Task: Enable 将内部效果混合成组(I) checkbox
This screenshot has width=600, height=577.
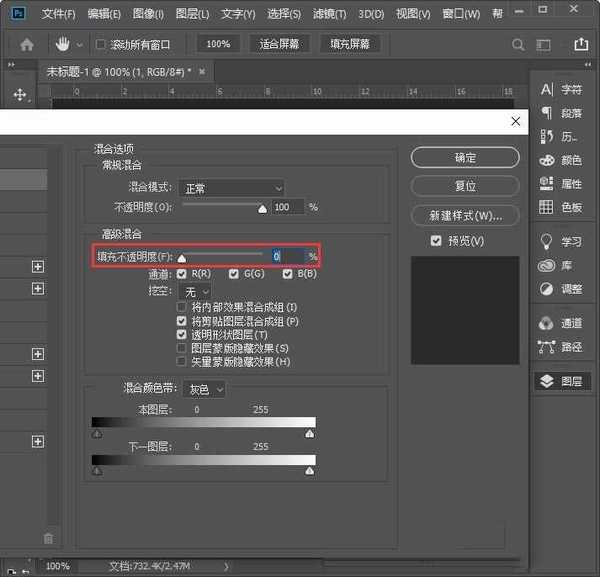Action: tap(182, 307)
